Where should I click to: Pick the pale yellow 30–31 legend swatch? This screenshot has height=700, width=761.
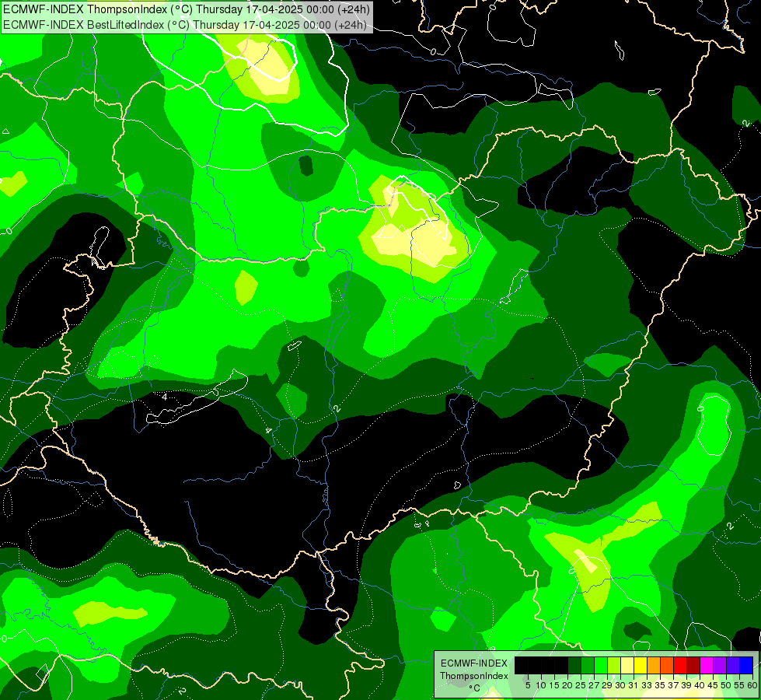[x=627, y=665]
